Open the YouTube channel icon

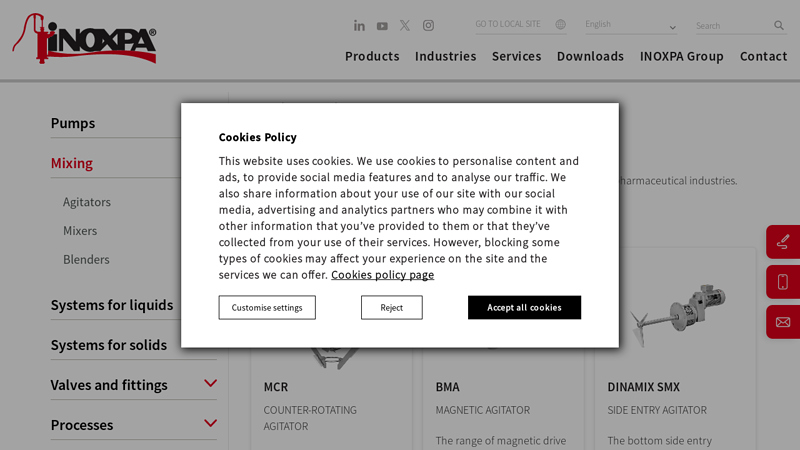(382, 26)
